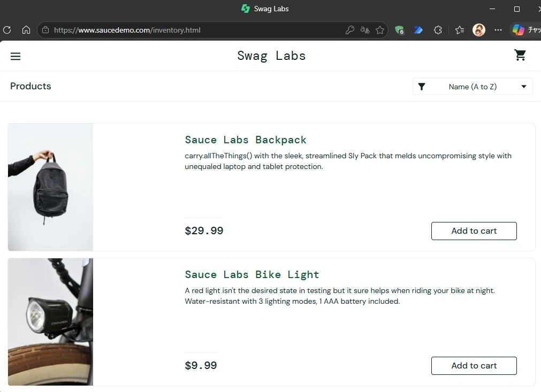Open the shopping cart
Image resolution: width=541 pixels, height=392 pixels.
pos(520,55)
